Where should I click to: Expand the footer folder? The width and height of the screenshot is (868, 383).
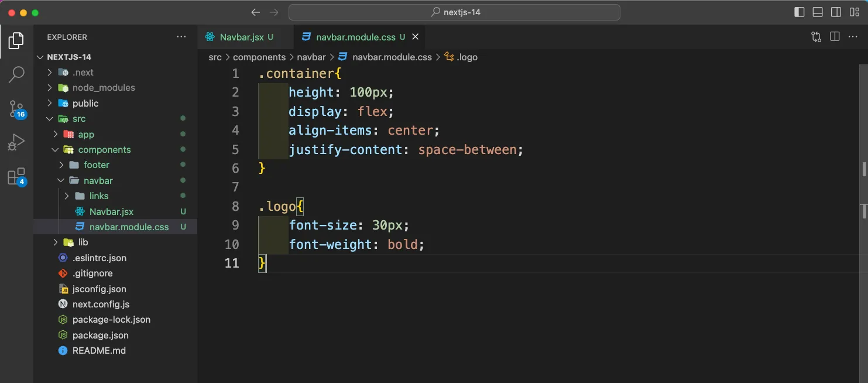[x=115, y=165]
